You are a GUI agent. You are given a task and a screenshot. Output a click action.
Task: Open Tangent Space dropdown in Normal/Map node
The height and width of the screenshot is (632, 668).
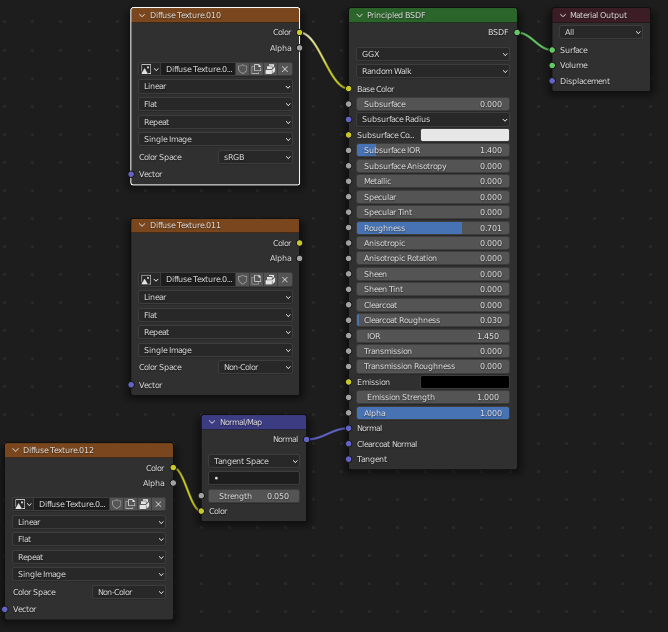coord(254,461)
